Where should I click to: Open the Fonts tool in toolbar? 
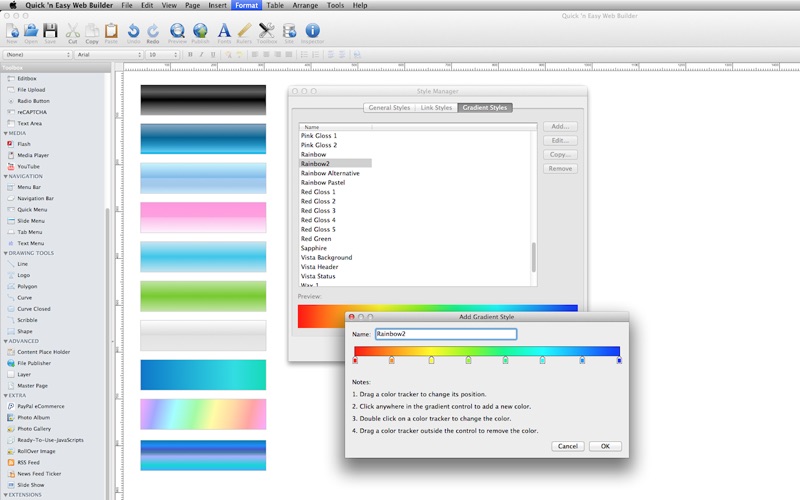[223, 32]
